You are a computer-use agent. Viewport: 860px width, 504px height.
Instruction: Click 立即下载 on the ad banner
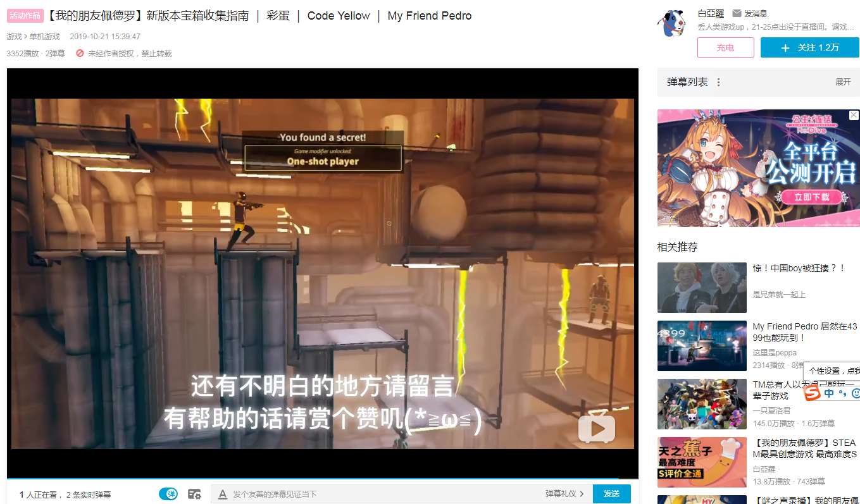click(x=813, y=197)
